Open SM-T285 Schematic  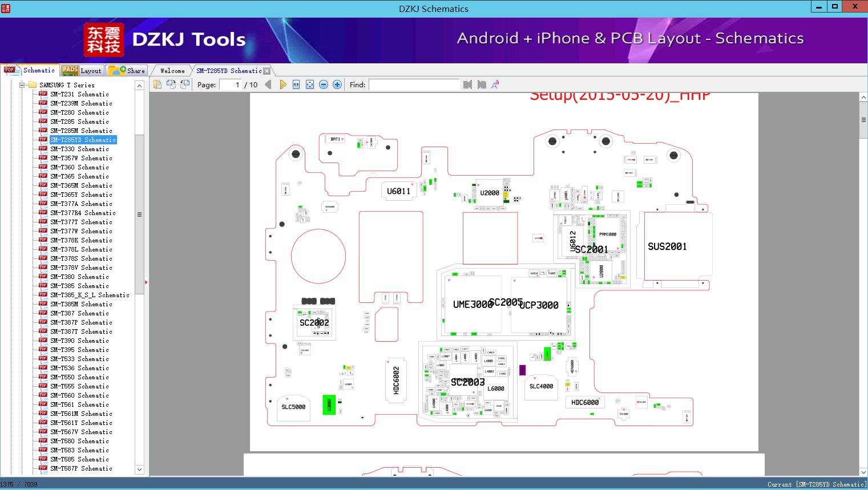pos(79,122)
